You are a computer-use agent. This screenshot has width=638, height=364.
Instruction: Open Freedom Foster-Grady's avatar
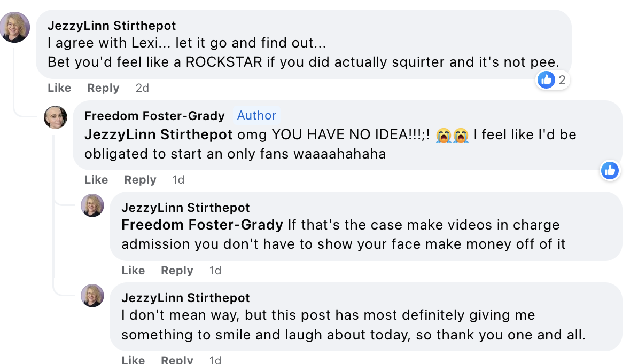pyautogui.click(x=56, y=117)
